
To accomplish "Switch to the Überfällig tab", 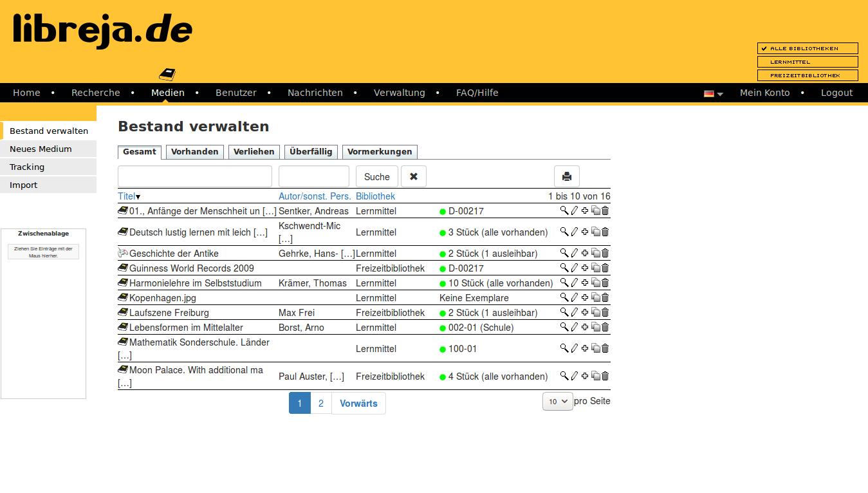I will [x=311, y=152].
